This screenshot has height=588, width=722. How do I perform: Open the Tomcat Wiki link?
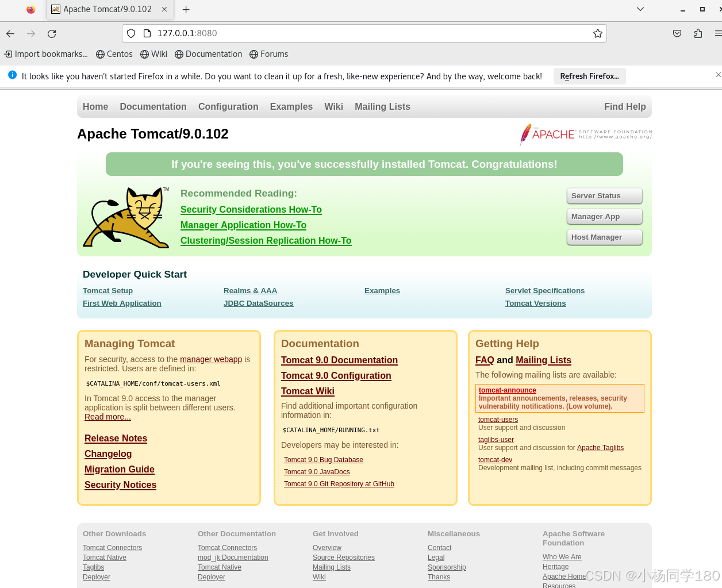coord(308,391)
